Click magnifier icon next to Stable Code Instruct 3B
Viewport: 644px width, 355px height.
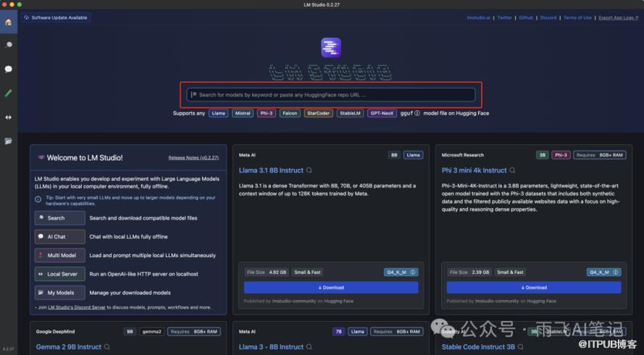point(520,347)
